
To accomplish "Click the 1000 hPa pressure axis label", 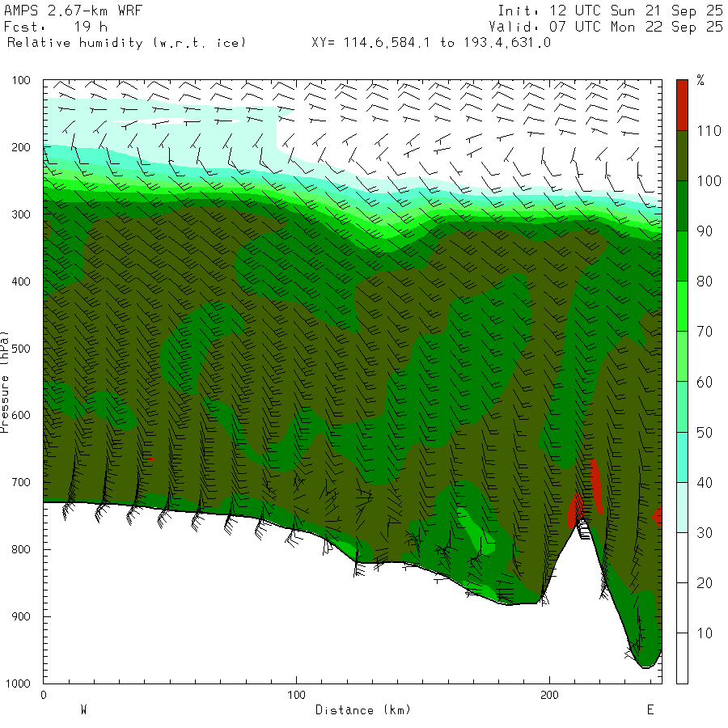I will pyautogui.click(x=18, y=684).
